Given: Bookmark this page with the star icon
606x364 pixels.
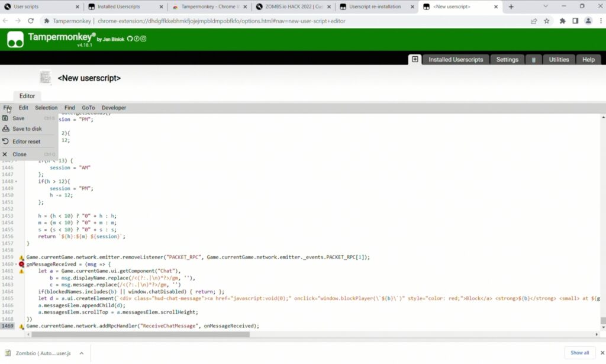Looking at the screenshot, I should click(x=546, y=21).
